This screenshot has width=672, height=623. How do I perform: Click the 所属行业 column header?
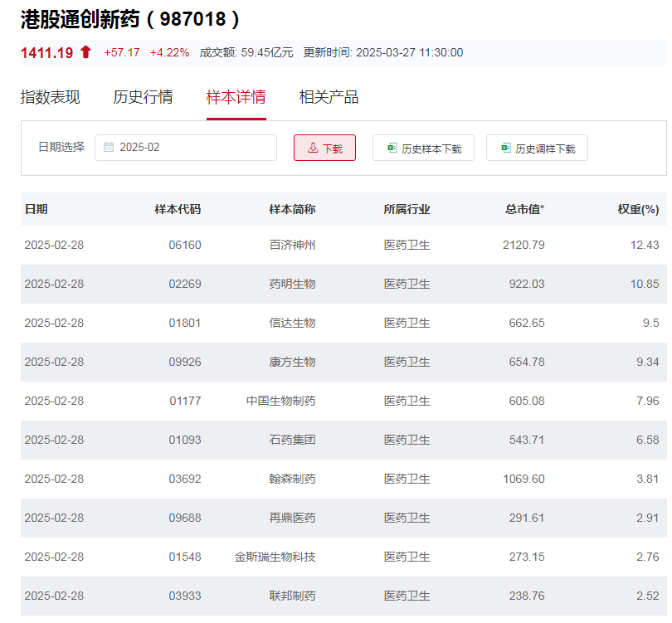407,209
